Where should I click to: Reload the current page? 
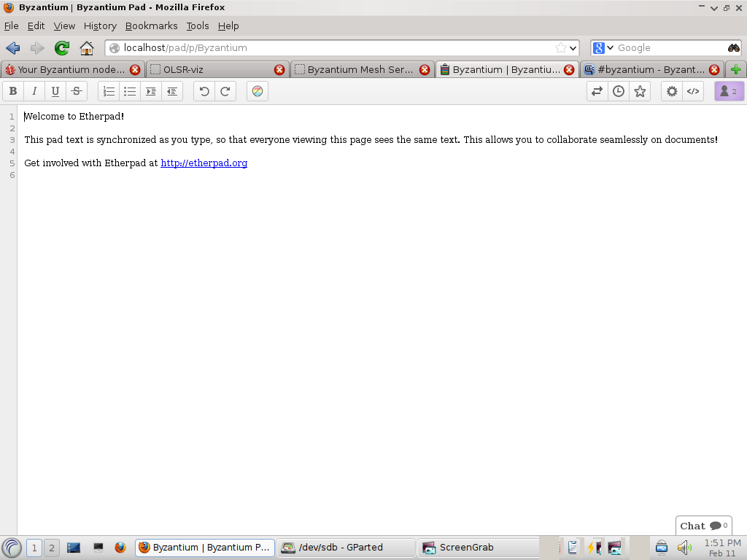click(62, 47)
